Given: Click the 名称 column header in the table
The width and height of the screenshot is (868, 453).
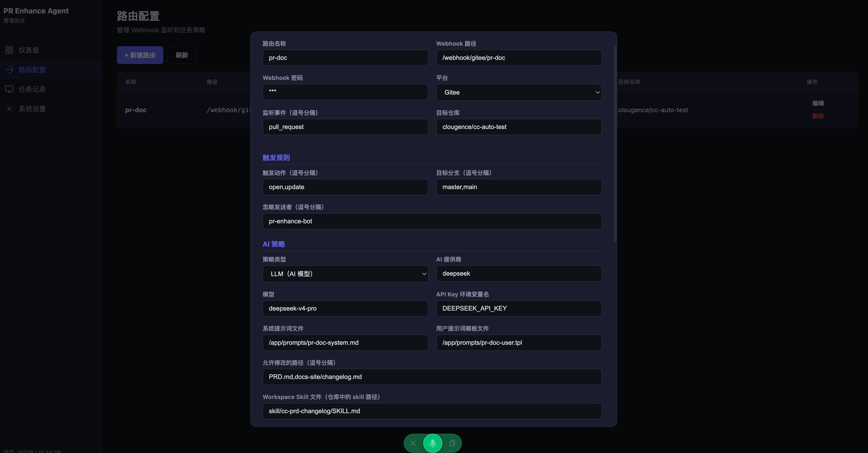Looking at the screenshot, I should coord(131,82).
